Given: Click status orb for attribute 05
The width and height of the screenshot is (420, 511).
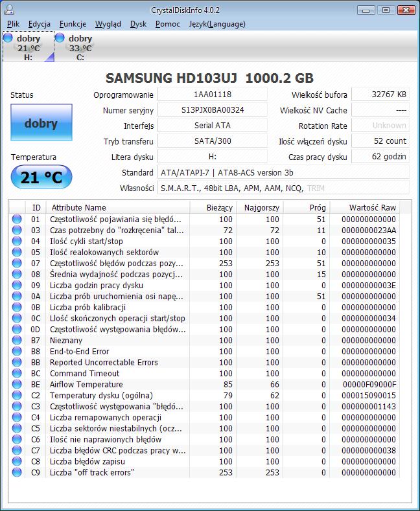Looking at the screenshot, I should (x=17, y=252).
